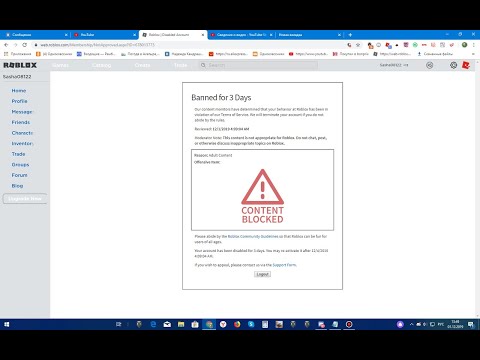Click the search magnifier icon

(203, 65)
